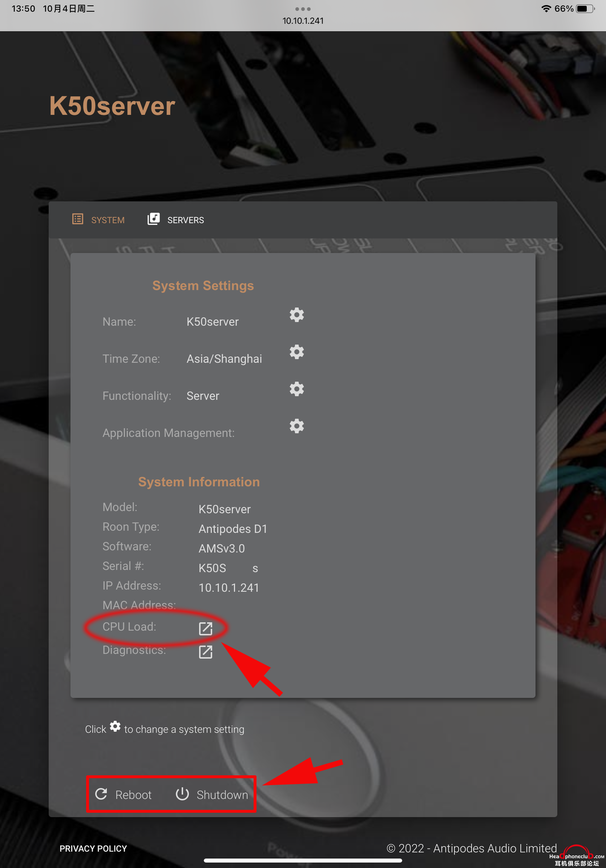The width and height of the screenshot is (606, 868).
Task: Open the PRIVACY POLICY link
Action: (93, 848)
